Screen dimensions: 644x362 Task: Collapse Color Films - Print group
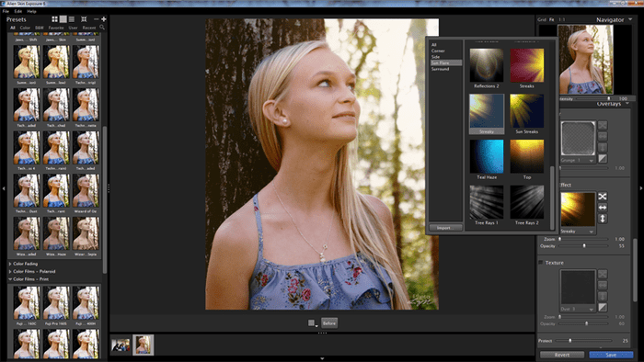pyautogui.click(x=10, y=279)
